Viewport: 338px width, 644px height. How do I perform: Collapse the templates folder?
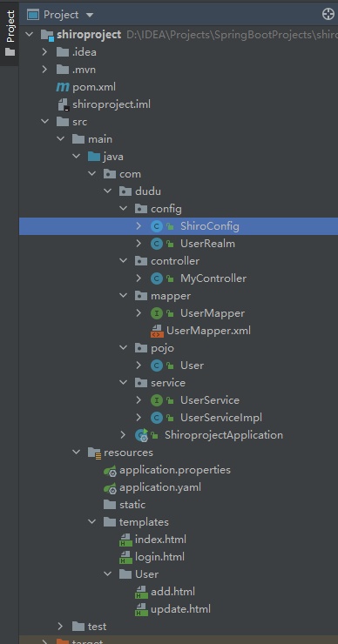[x=91, y=521]
